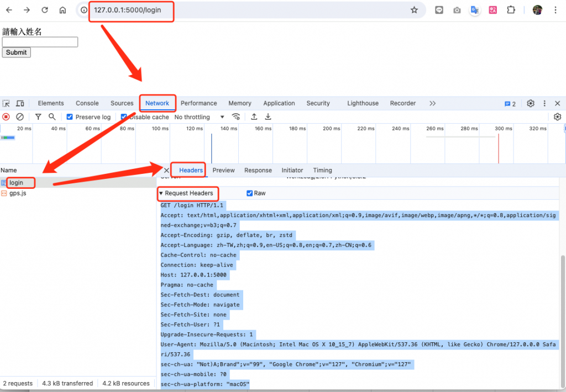
Task: Open the No throttling dropdown
Action: 199,117
